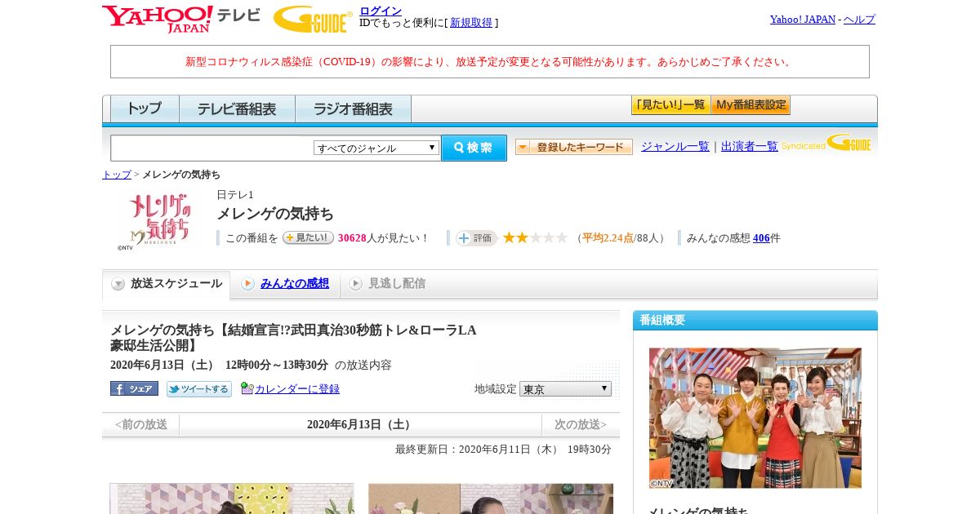Click the blue 検索 search button
Screen dimensions: 980x514
(x=474, y=148)
